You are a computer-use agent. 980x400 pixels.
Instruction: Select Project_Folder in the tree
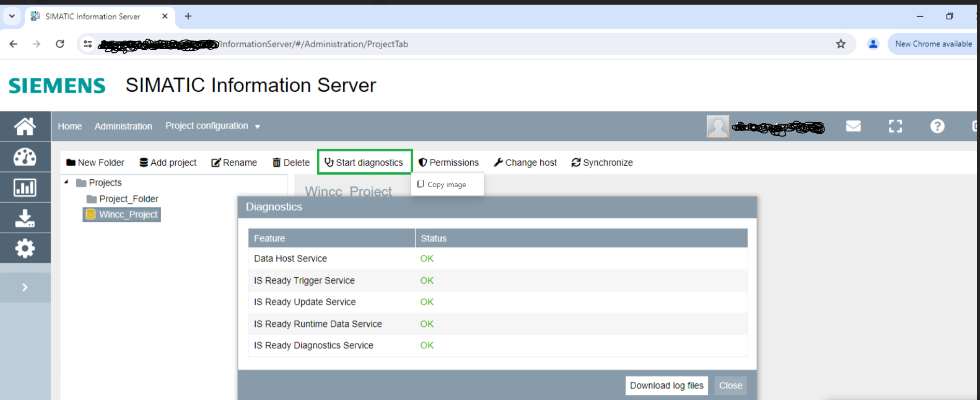click(128, 199)
